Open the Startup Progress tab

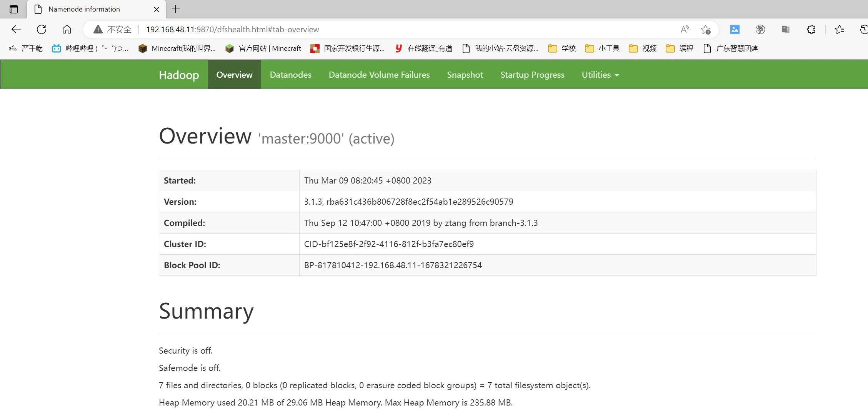click(x=532, y=75)
